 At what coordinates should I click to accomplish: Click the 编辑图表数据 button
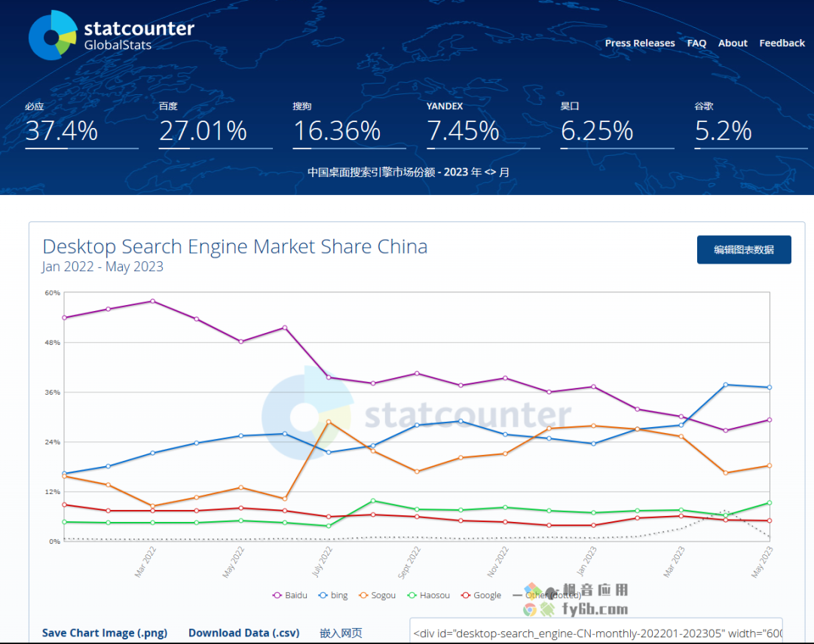click(x=743, y=249)
